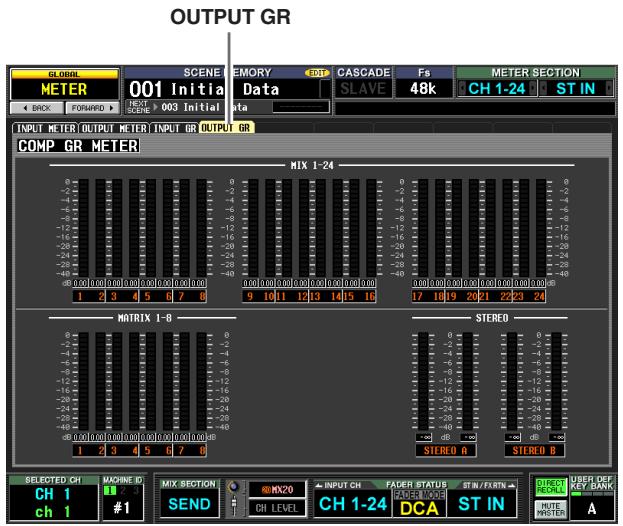The width and height of the screenshot is (623, 526).
Task: Click STEREO B left -∞ value
Action: coord(513,437)
